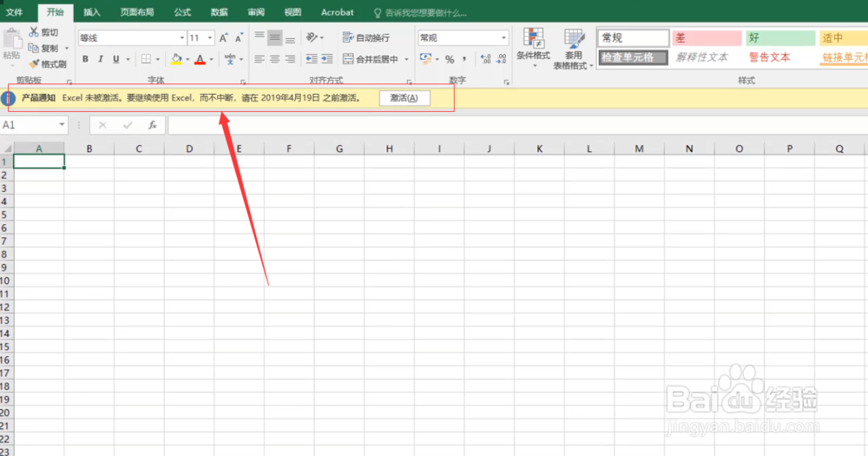Click Merge and Center (合并后居中)
This screenshot has width=868, height=456.
(x=371, y=59)
